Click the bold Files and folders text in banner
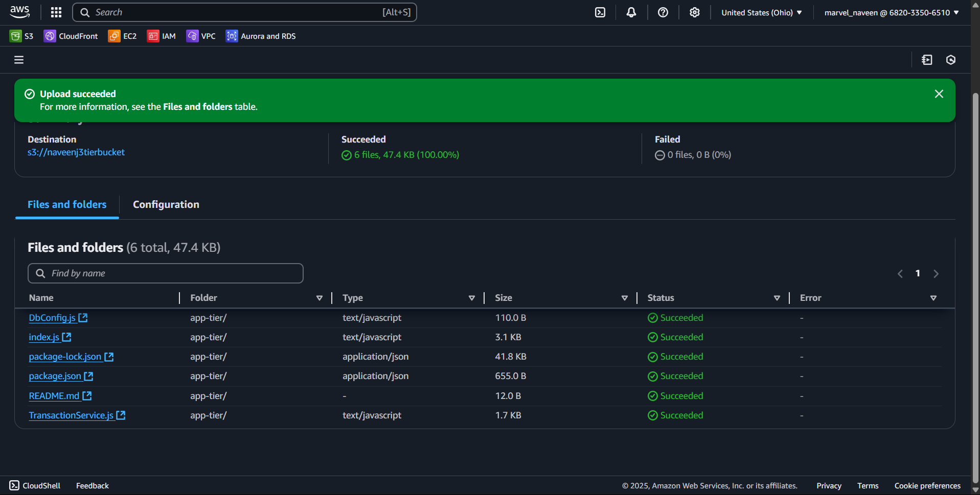980x495 pixels. [198, 107]
